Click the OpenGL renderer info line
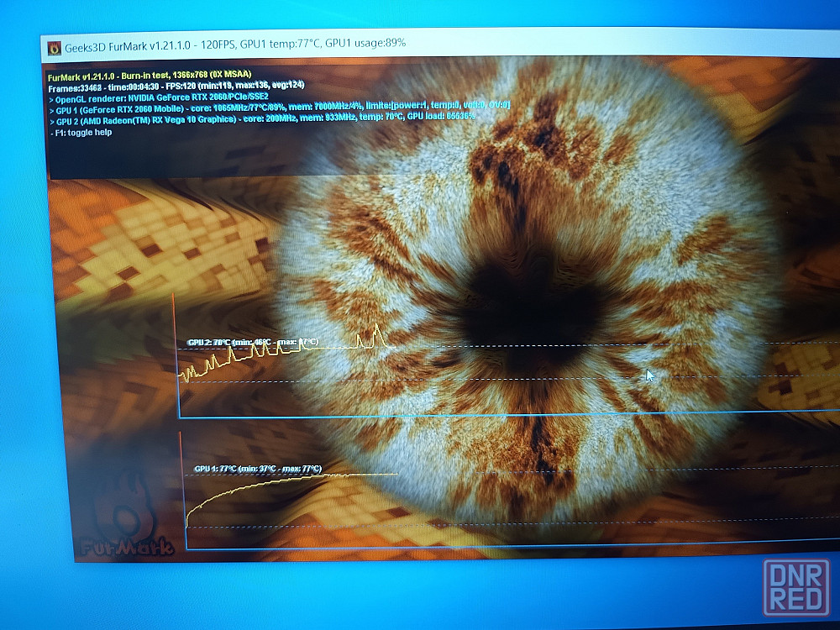Image resolution: width=840 pixels, height=630 pixels. pyautogui.click(x=159, y=98)
